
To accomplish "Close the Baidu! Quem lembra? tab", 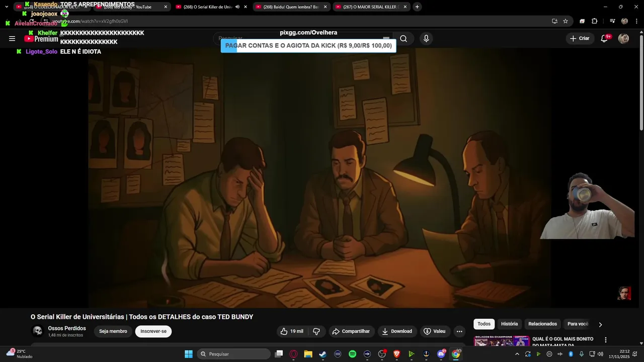I will [325, 7].
